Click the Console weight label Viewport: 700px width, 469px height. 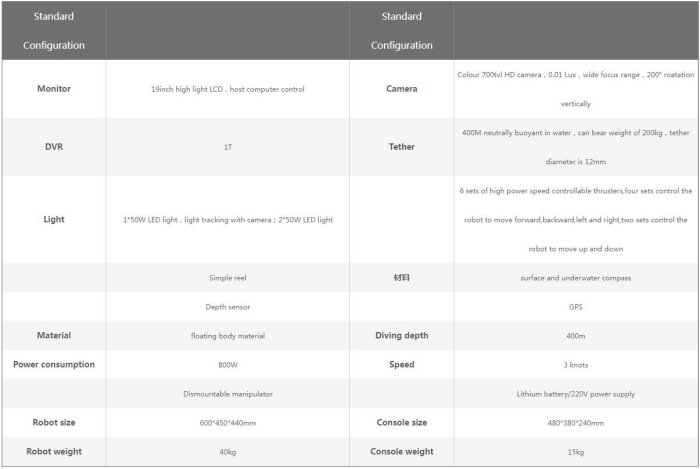tap(401, 451)
